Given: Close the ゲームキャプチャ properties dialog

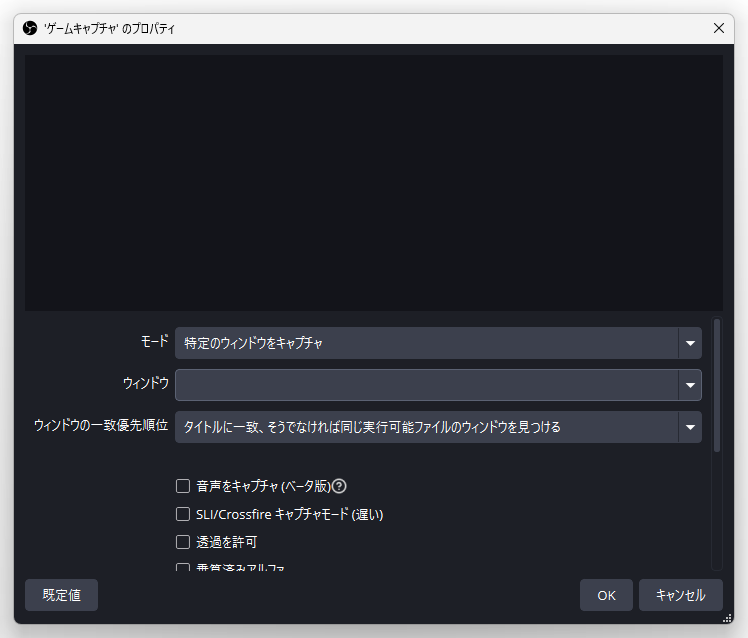Looking at the screenshot, I should [x=718, y=29].
